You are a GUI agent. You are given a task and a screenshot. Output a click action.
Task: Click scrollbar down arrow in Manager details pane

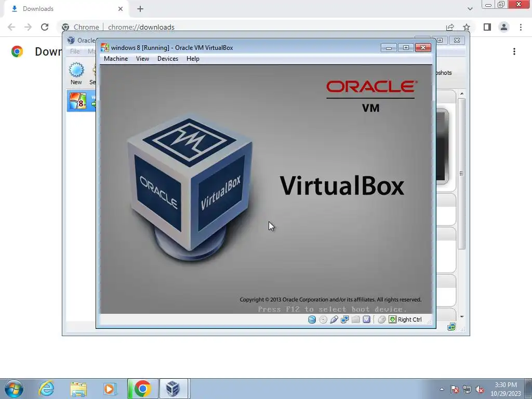click(462, 316)
